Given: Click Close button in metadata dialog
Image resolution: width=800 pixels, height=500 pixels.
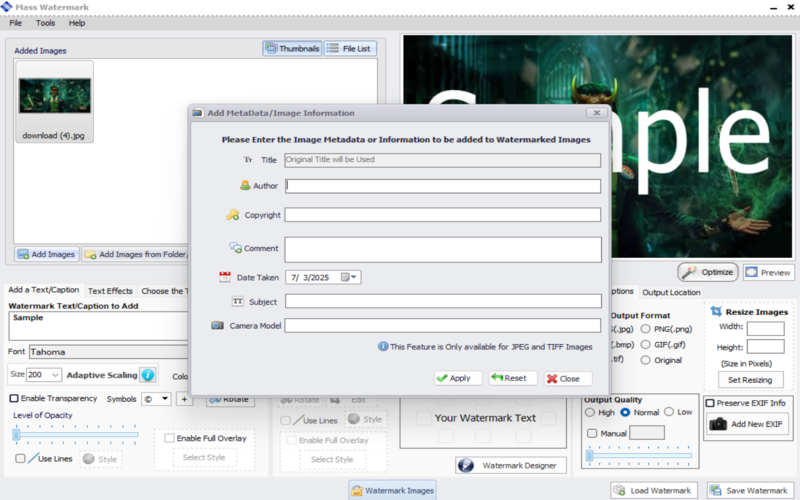Looking at the screenshot, I should pyautogui.click(x=568, y=379).
